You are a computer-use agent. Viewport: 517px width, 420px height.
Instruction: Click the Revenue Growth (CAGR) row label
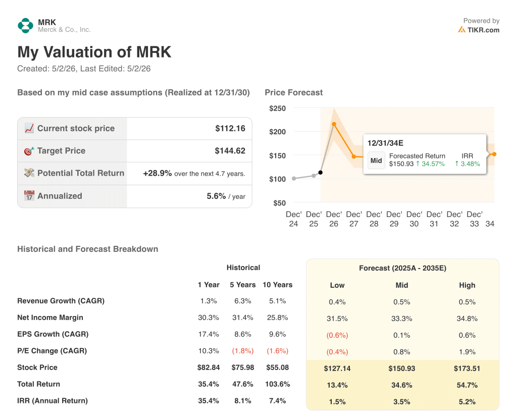pos(61,301)
